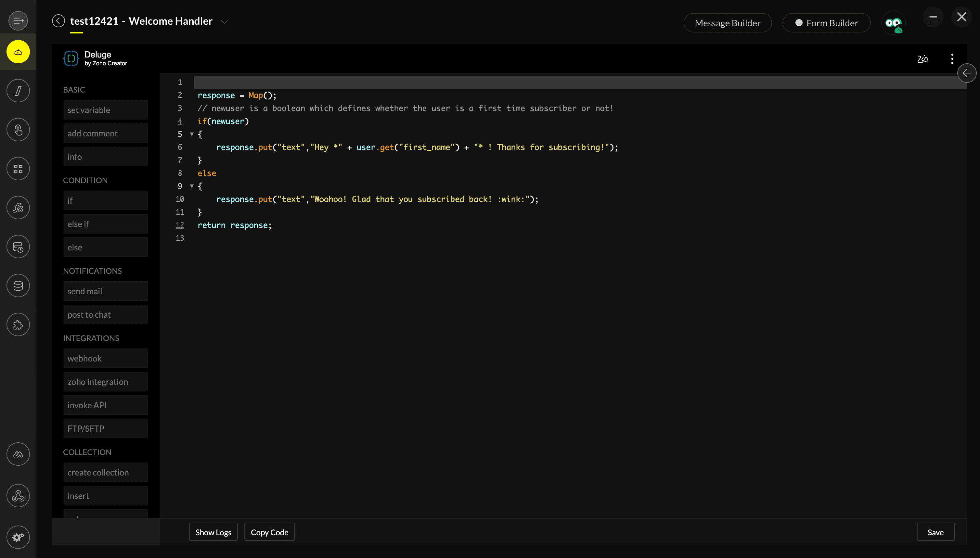Click the CONDITION section heading
This screenshot has height=558, width=980.
pyautogui.click(x=85, y=180)
